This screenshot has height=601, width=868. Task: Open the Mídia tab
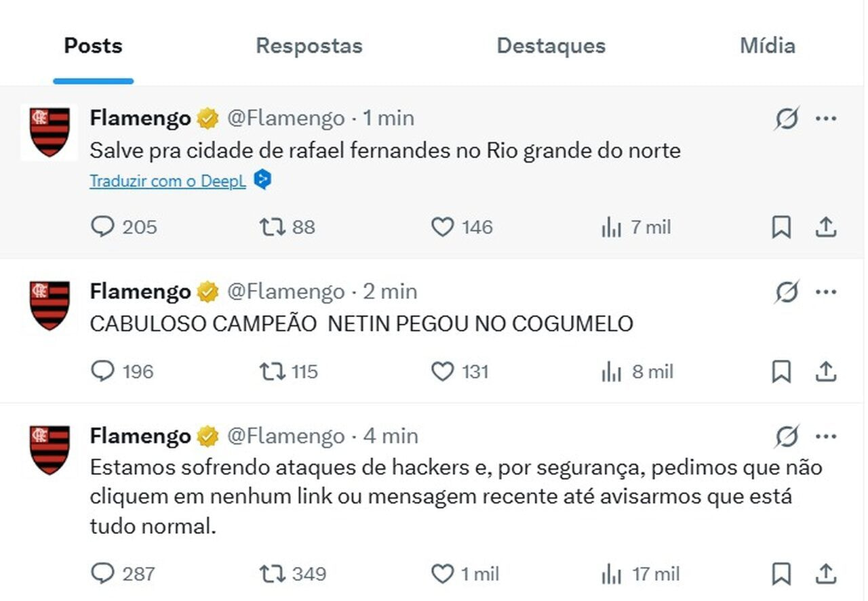click(x=767, y=45)
